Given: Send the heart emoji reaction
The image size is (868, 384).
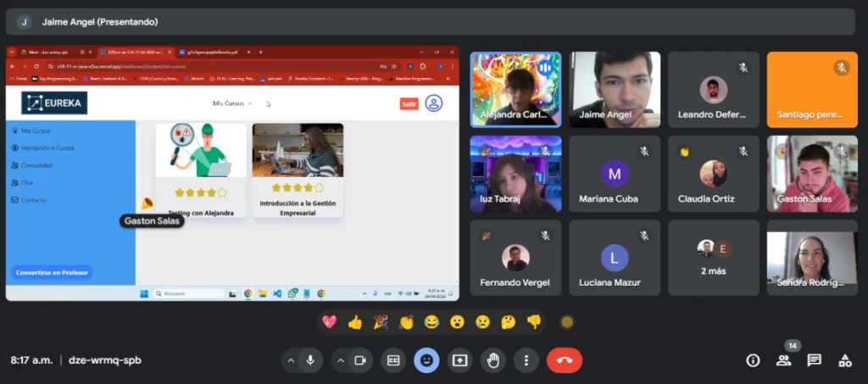Looking at the screenshot, I should pyautogui.click(x=329, y=322).
